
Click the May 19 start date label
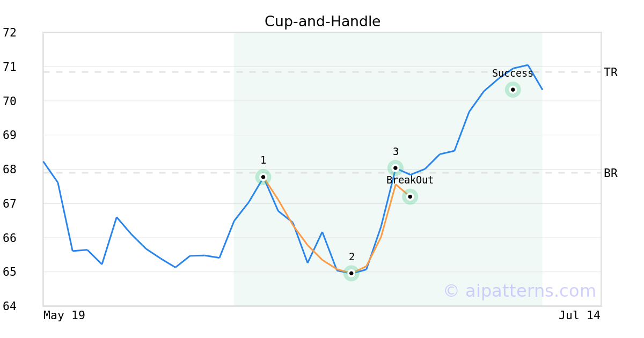(64, 315)
